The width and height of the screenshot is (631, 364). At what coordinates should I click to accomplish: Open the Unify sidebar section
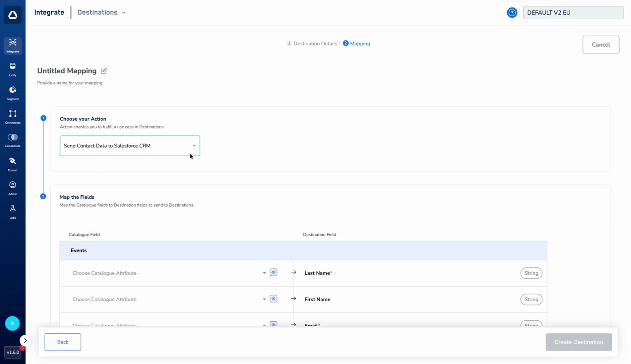tap(13, 69)
